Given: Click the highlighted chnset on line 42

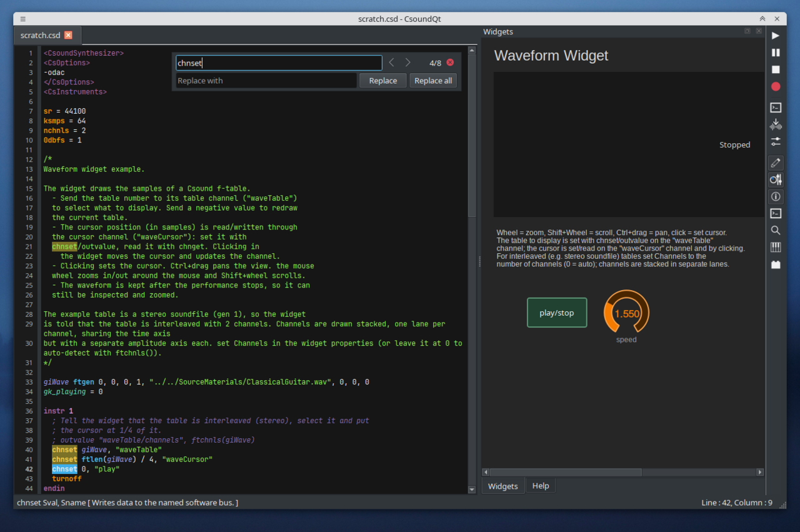Looking at the screenshot, I should [65, 469].
